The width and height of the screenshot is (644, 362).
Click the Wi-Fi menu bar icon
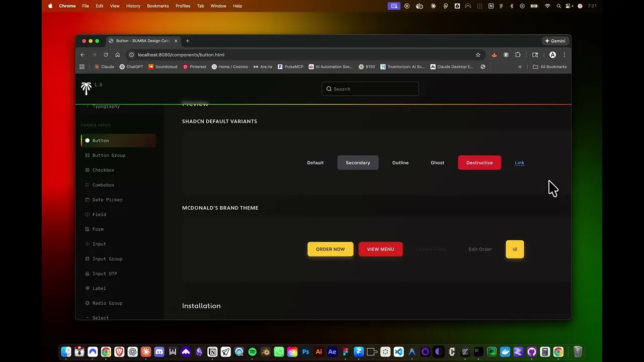click(x=547, y=6)
